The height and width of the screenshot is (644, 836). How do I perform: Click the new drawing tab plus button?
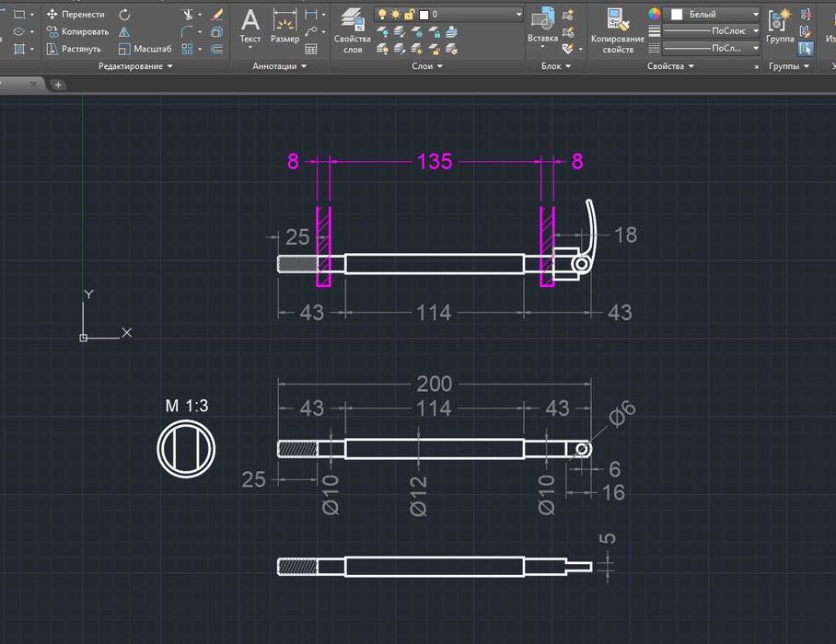(58, 84)
